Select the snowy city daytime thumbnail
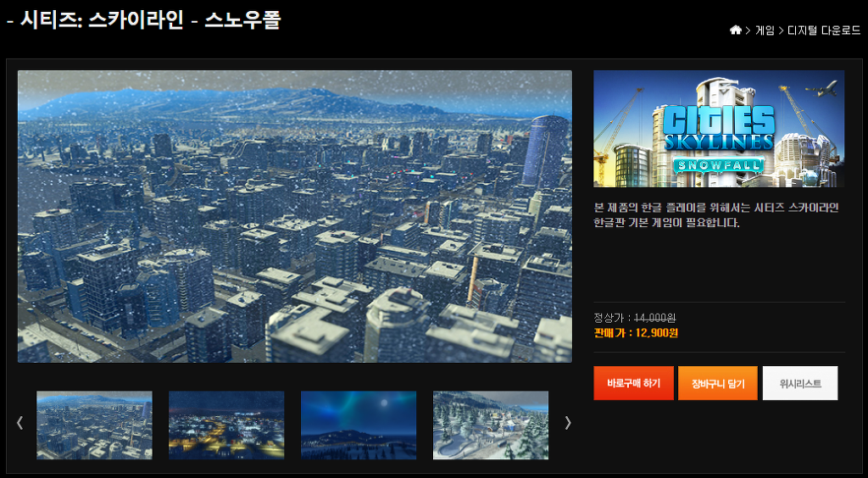The height and width of the screenshot is (478, 868). coord(94,425)
